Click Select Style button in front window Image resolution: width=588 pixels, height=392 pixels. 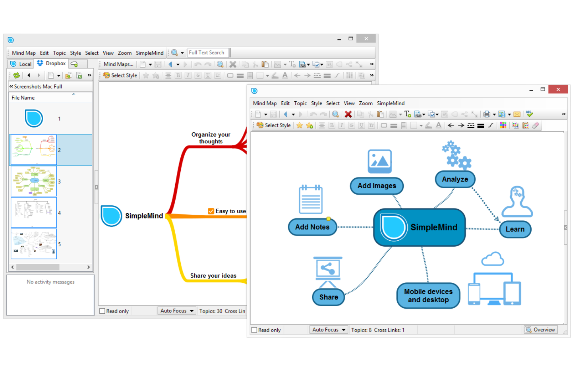click(x=274, y=126)
